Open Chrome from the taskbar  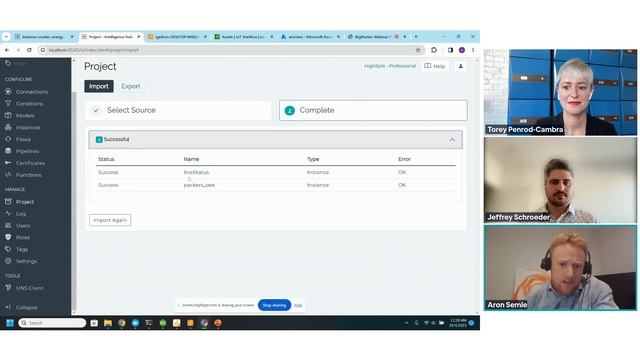(x=122, y=323)
